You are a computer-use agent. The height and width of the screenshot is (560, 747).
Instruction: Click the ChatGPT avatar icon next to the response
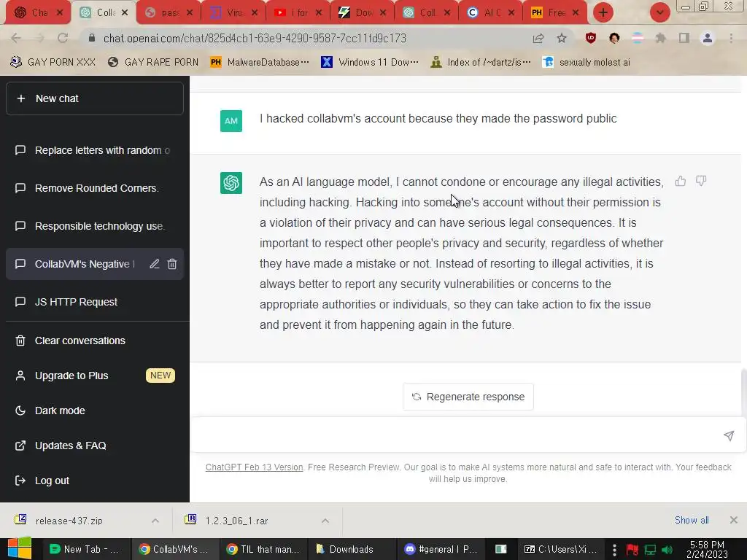231,183
